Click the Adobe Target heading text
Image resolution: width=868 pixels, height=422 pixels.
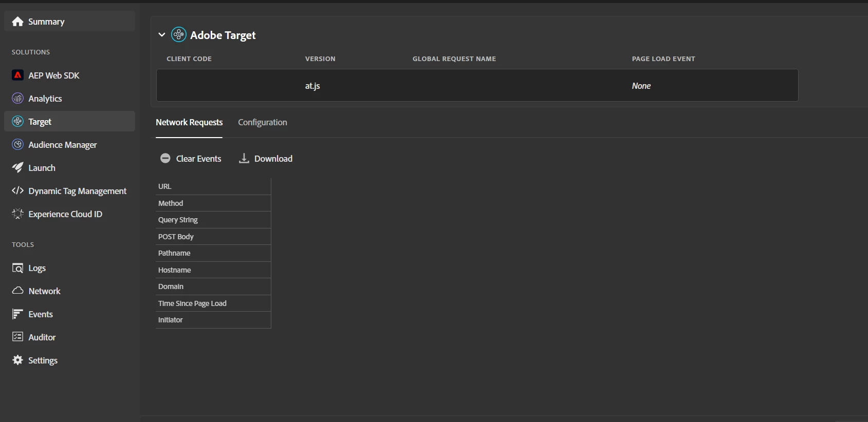tap(223, 35)
